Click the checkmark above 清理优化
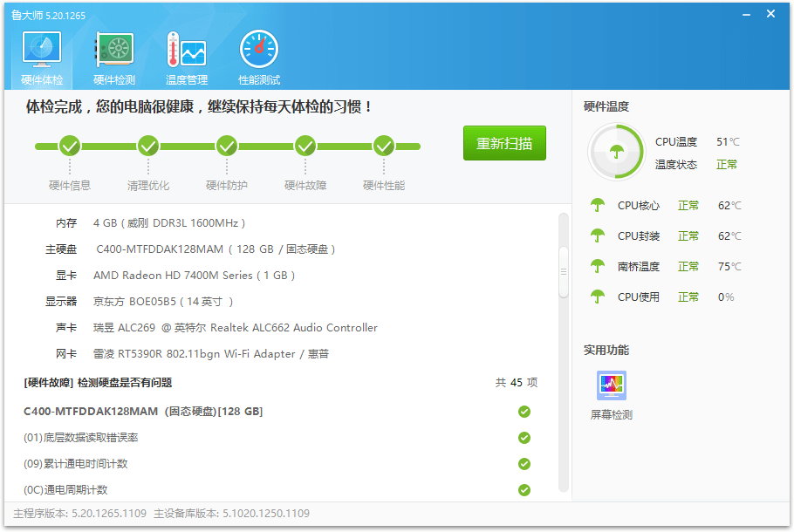The width and height of the screenshot is (794, 532). click(x=147, y=147)
